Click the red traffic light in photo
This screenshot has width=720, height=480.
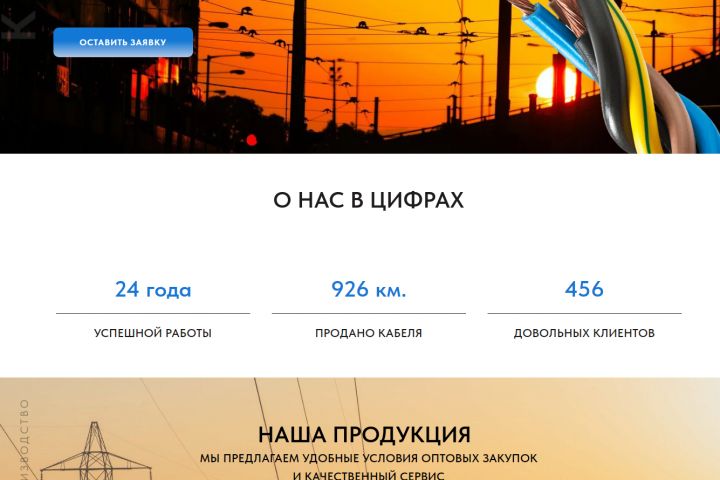tap(251, 140)
